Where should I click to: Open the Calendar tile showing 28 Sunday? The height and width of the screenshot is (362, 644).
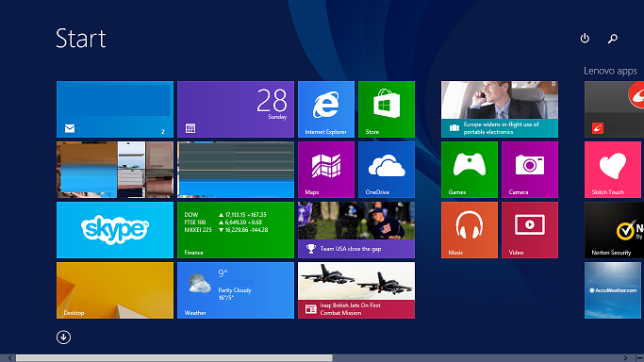tap(236, 109)
